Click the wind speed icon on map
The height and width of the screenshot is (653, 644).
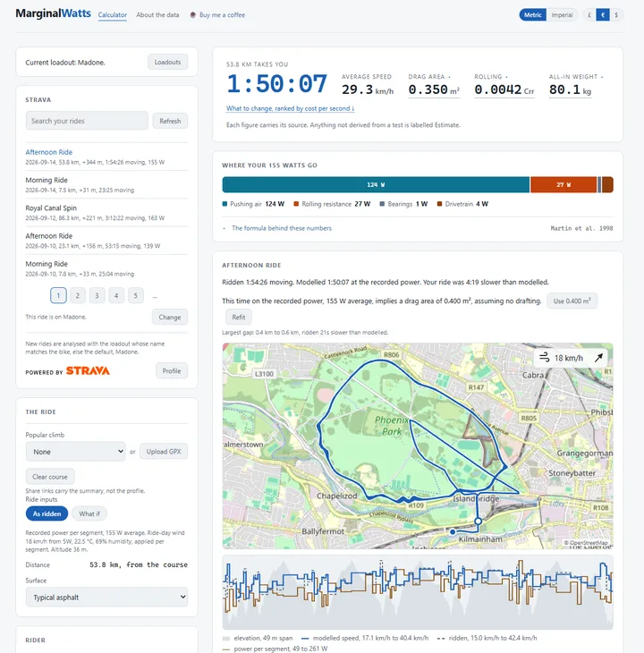544,357
